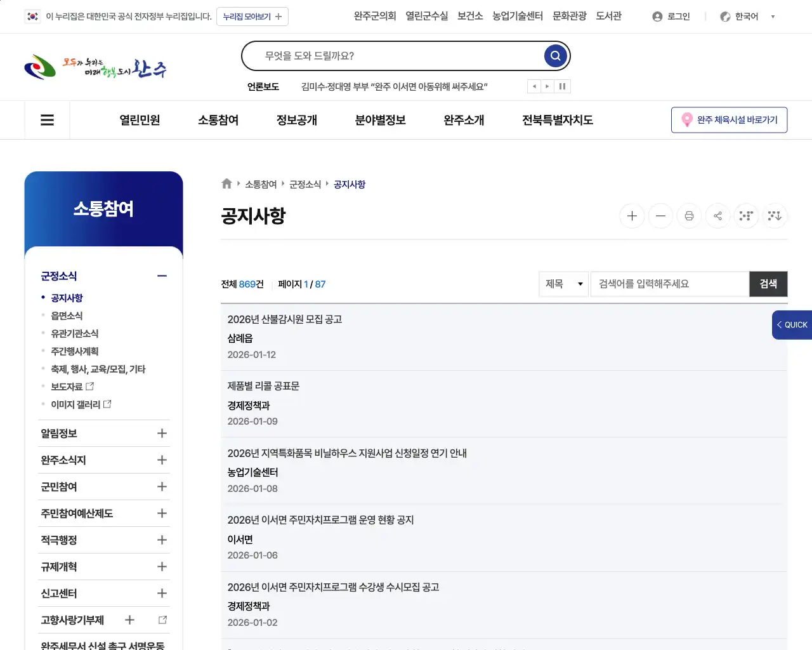Click the search keyword input field
Image resolution: width=812 pixels, height=650 pixels.
(670, 284)
